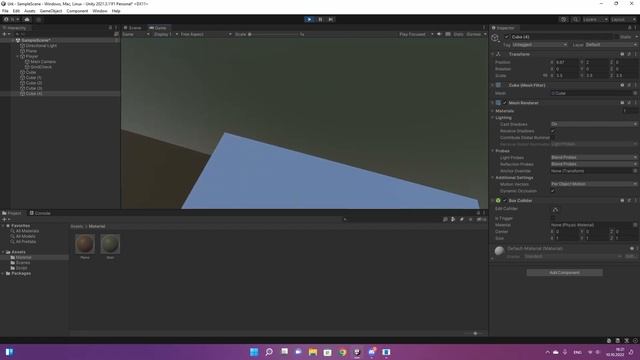This screenshot has width=640, height=360.
Task: Open the Gizmos dropdown in Game view
Action: (x=476, y=34)
